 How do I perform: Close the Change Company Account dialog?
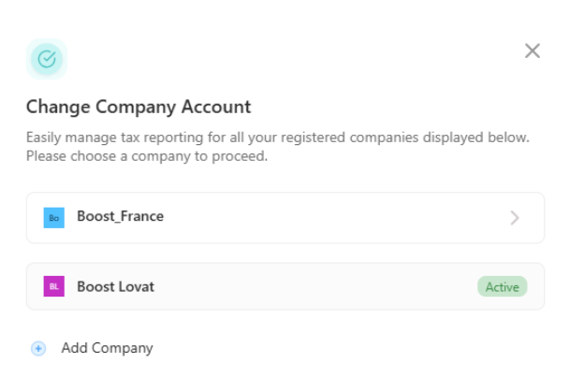(533, 51)
